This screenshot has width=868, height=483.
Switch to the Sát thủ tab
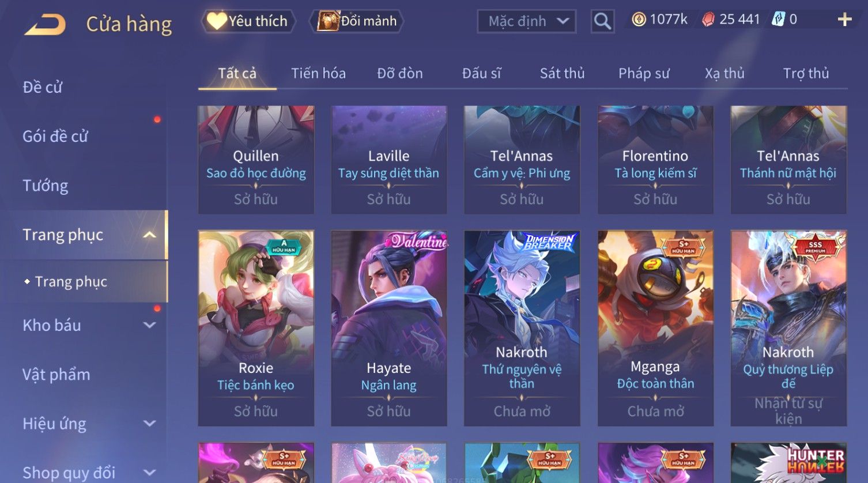coord(562,73)
